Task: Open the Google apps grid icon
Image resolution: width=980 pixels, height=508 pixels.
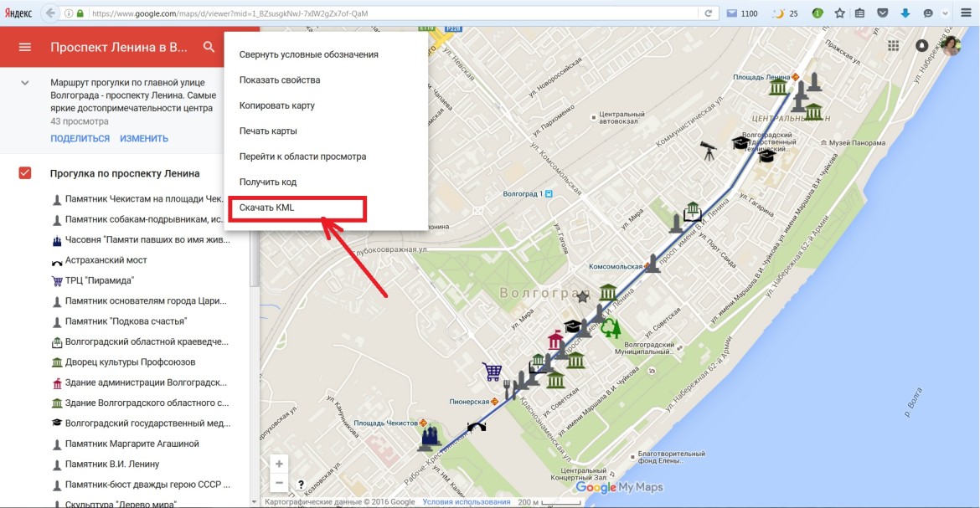Action: point(894,45)
